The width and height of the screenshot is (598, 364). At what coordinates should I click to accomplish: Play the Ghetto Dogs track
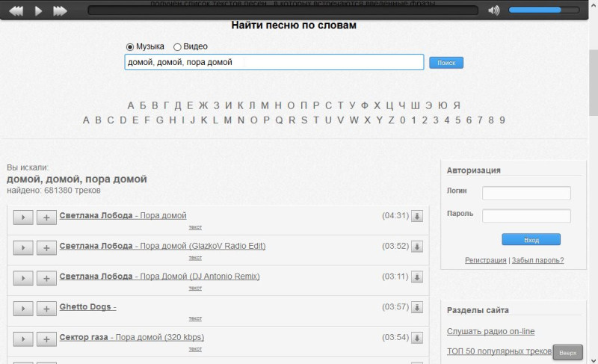[23, 309]
